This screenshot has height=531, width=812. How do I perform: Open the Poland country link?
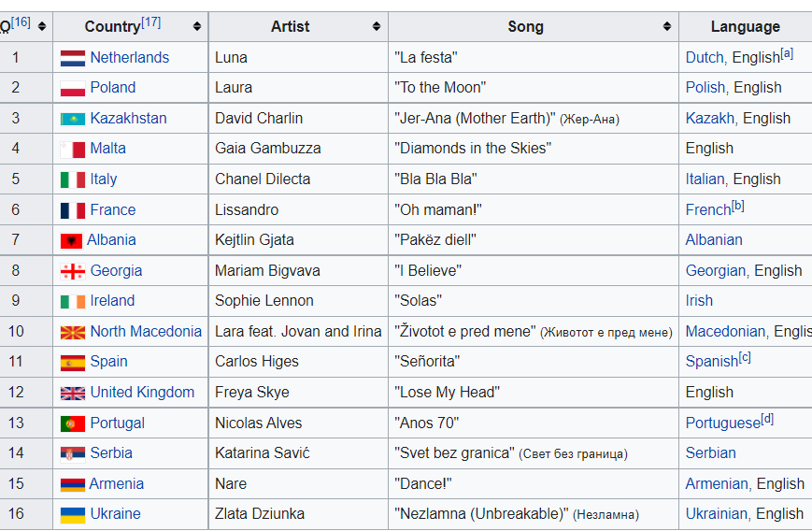point(112,88)
